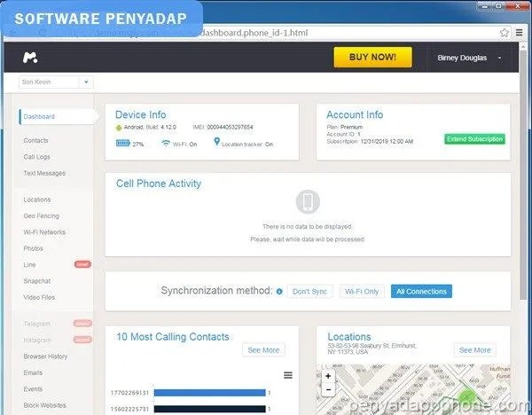Screen dimensions: 532x415
Task: Click the Account Info heading
Action: coord(355,114)
